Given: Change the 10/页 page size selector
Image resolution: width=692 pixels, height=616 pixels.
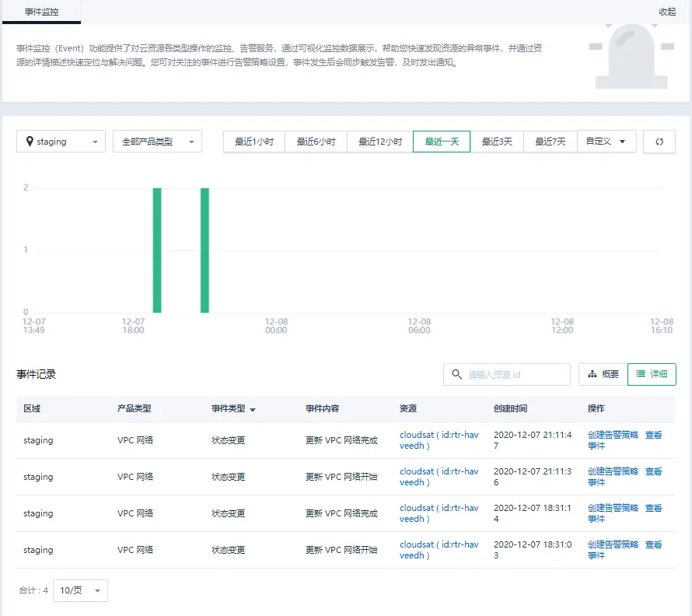Looking at the screenshot, I should coord(80,590).
